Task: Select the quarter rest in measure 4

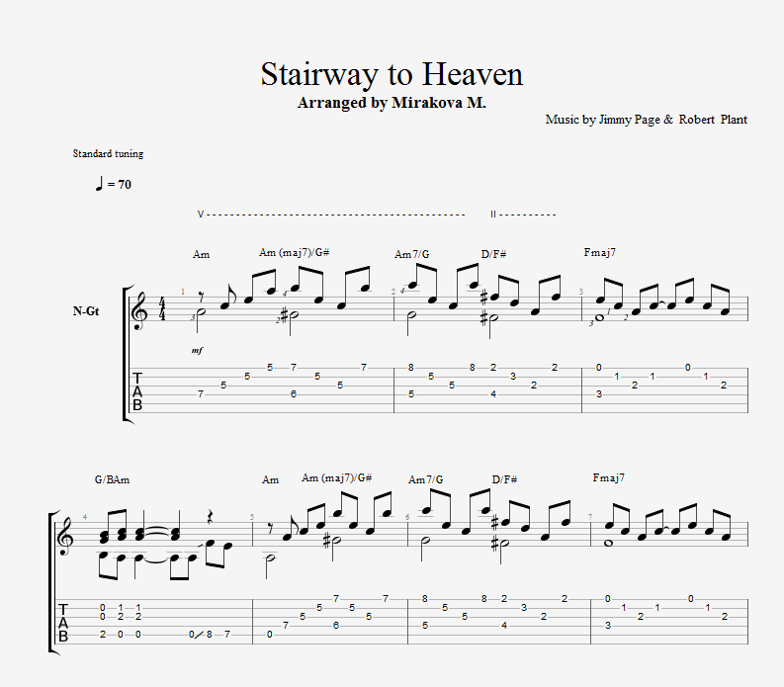Action: tap(212, 517)
